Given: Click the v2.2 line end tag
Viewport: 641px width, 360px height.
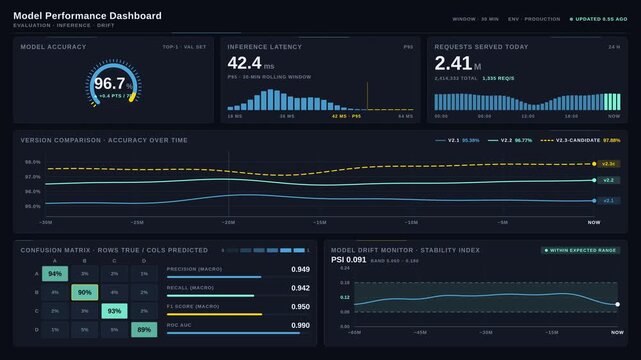Looking at the screenshot, I should [x=609, y=180].
